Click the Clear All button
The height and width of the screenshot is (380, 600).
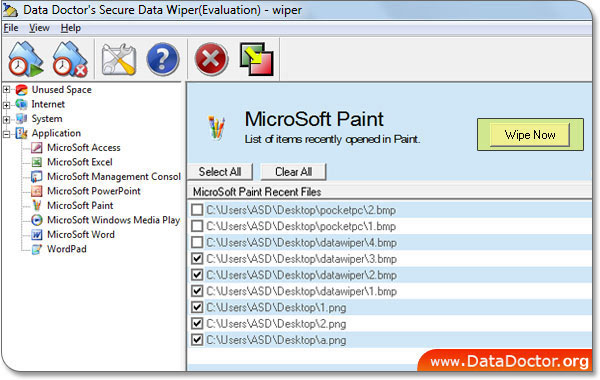293,172
